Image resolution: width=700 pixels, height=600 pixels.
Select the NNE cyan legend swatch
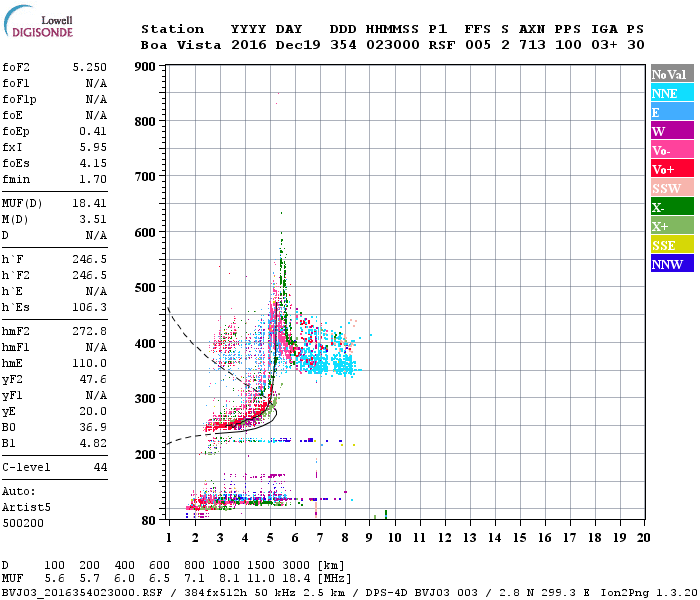(x=672, y=92)
